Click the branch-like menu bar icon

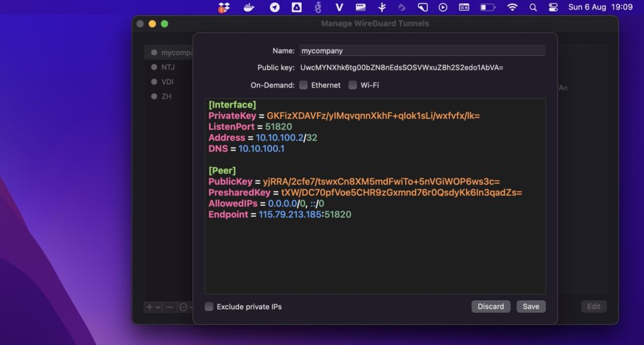[382, 7]
